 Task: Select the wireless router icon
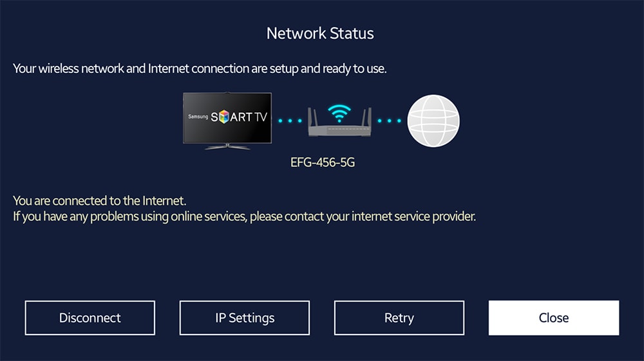click(x=339, y=122)
